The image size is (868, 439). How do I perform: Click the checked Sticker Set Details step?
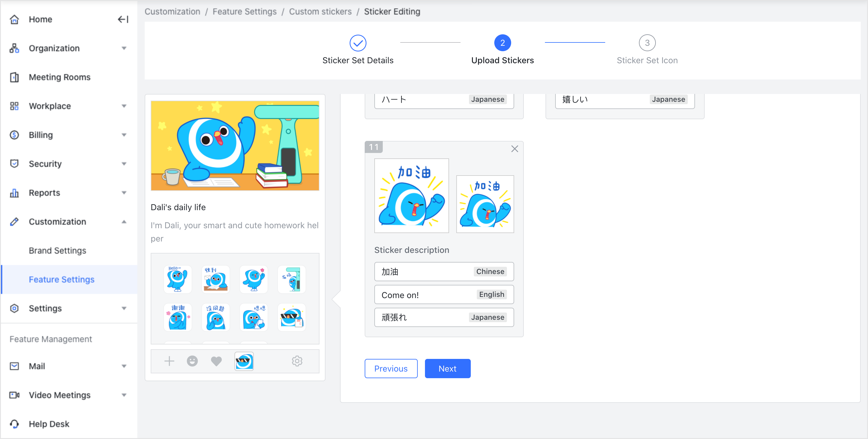click(358, 43)
